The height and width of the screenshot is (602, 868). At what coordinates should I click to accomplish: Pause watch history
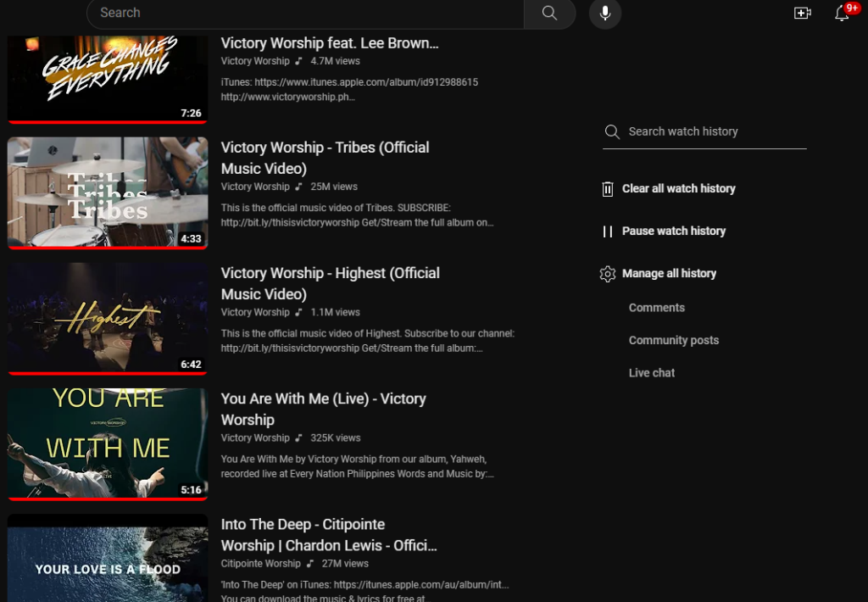(673, 231)
